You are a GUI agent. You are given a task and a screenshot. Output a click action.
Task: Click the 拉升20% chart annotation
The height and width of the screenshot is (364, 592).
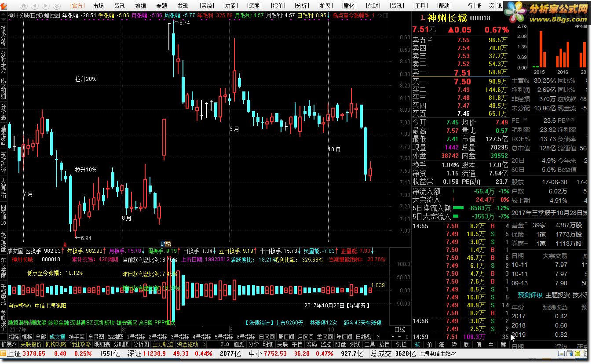tap(85, 79)
